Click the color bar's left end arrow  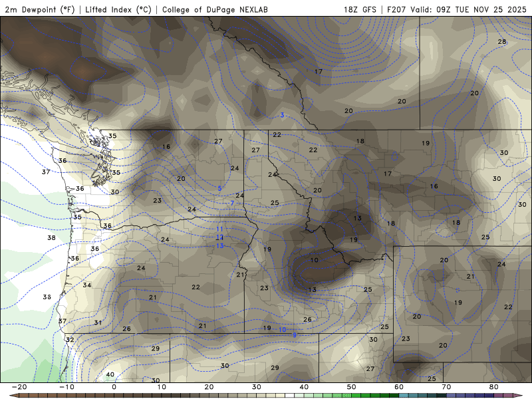click(13, 396)
